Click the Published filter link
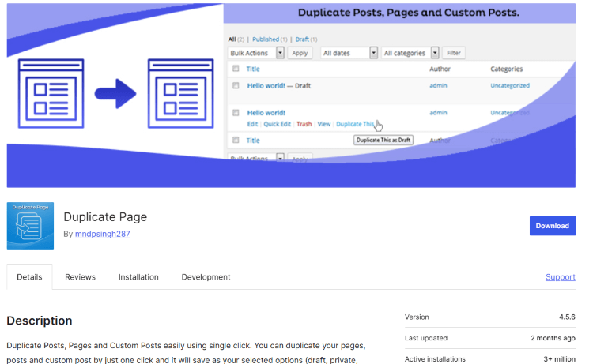The width and height of the screenshot is (593, 364). (266, 39)
